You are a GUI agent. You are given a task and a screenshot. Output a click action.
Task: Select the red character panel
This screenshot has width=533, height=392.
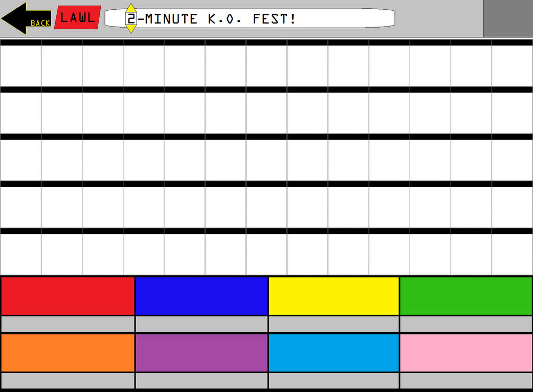pos(68,295)
